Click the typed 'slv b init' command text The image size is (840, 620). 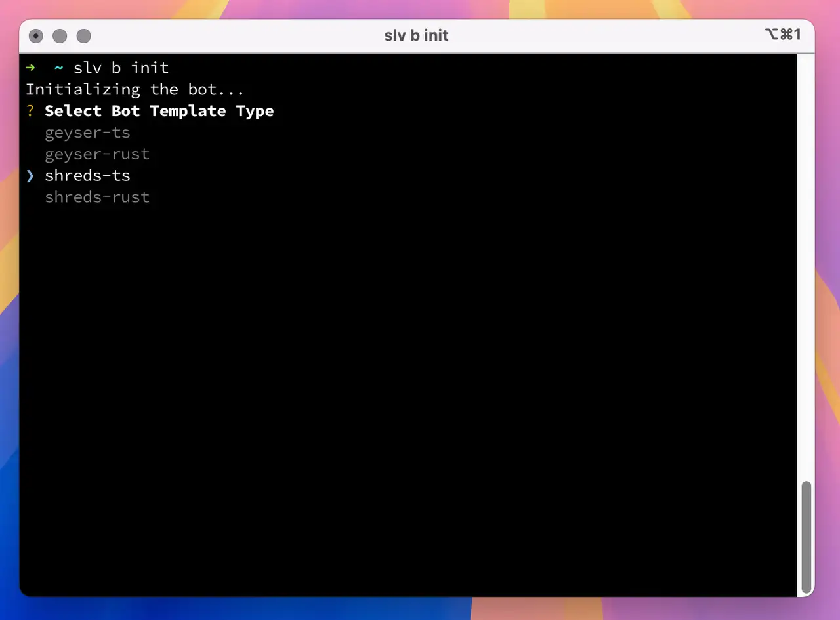pyautogui.click(x=121, y=68)
